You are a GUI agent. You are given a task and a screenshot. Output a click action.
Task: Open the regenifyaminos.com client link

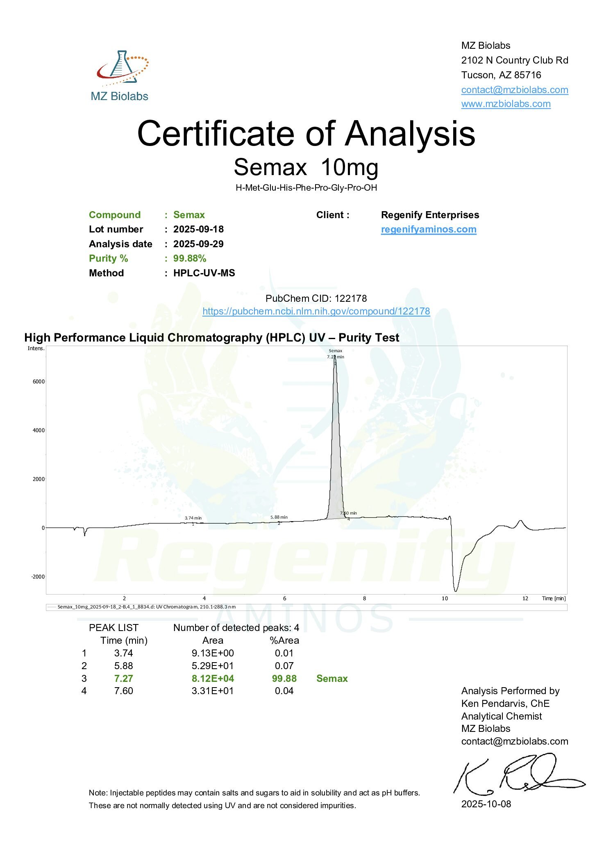coord(429,229)
